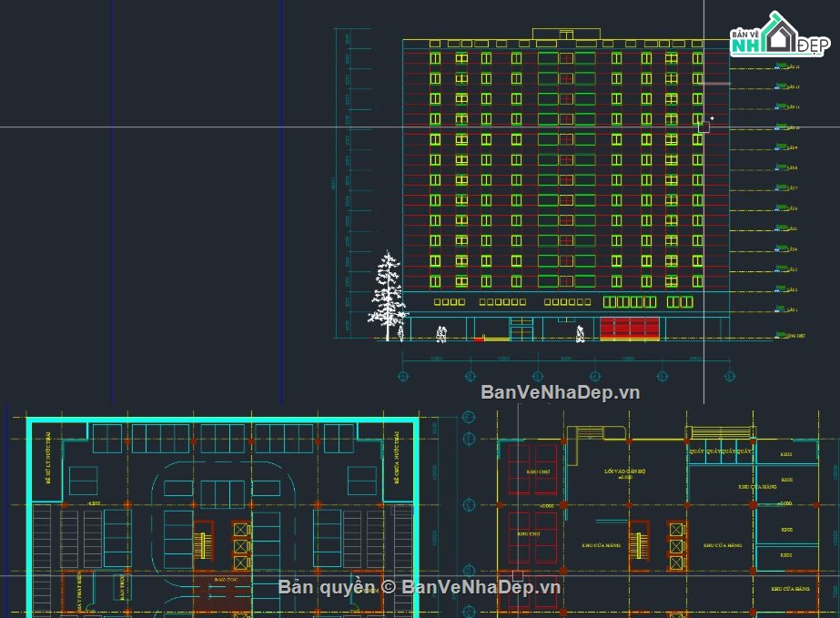Select the staircase symbol in the parking plan

[x=203, y=545]
